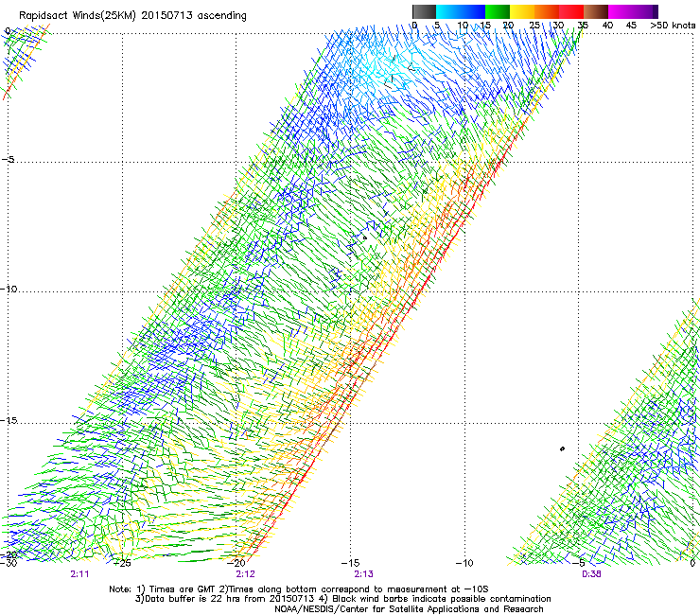Screen dimensions: 700x615
Task: Click the latitude axis label '-10' on left
Action: coord(9,289)
